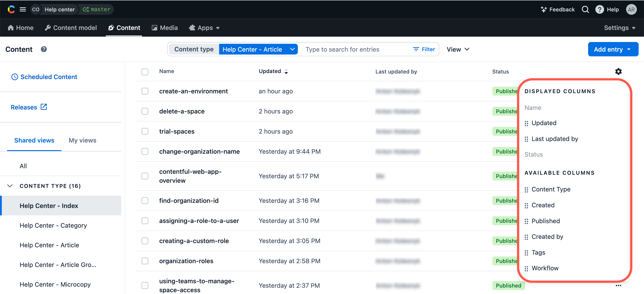Tick the checkbox for trial-spaces entry
The image size is (644, 294).
(x=145, y=131)
